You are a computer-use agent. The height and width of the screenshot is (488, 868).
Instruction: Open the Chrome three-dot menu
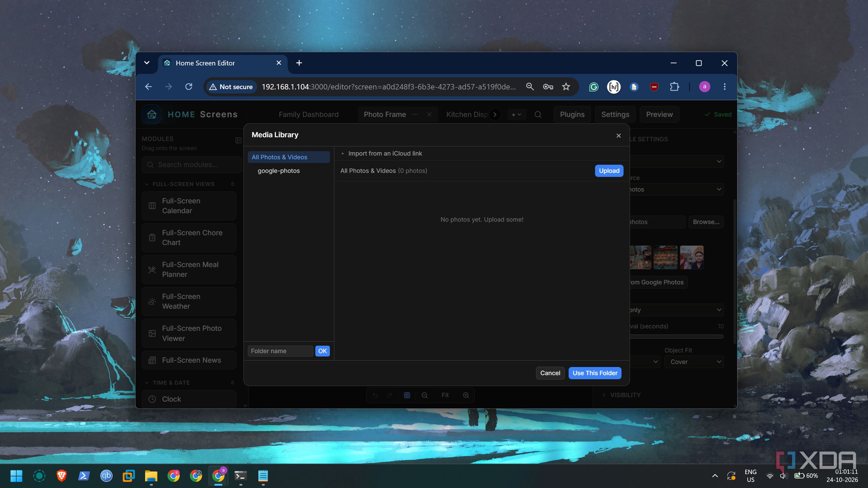click(725, 87)
